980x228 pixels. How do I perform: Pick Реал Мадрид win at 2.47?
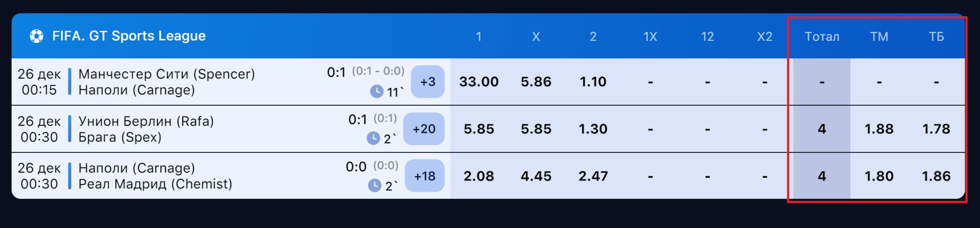[593, 176]
